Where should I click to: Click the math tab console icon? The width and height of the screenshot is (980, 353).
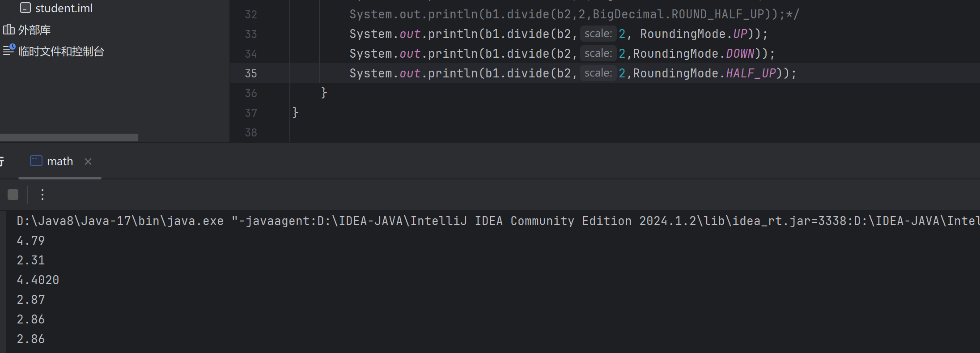[x=36, y=161]
